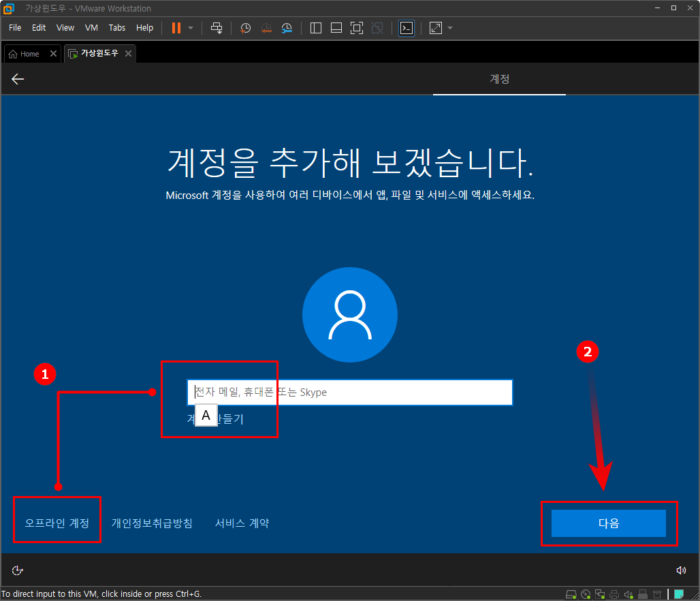Screen dimensions: 700x601
Task: Take a snapshot of the VM
Action: 245,28
